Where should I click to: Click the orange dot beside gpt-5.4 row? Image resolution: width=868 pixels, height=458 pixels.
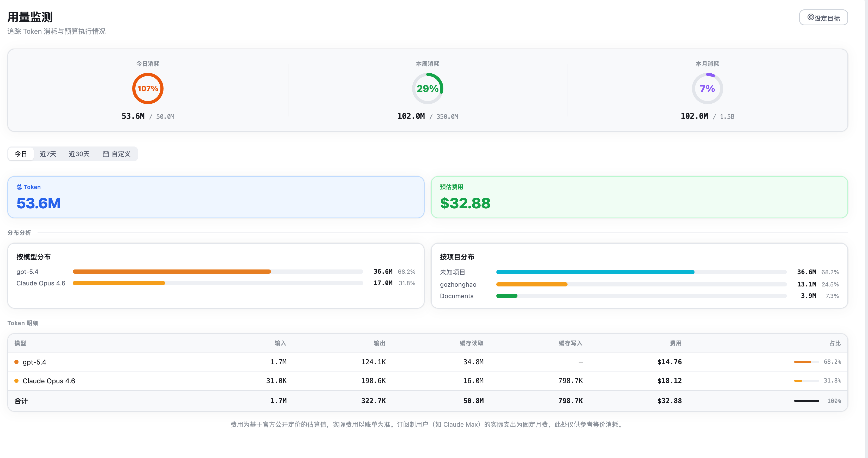(x=16, y=362)
